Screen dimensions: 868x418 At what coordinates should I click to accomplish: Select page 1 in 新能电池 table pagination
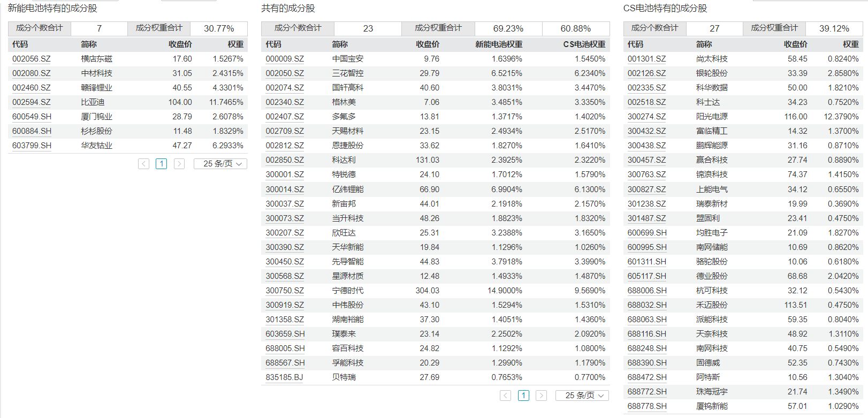[x=161, y=164]
